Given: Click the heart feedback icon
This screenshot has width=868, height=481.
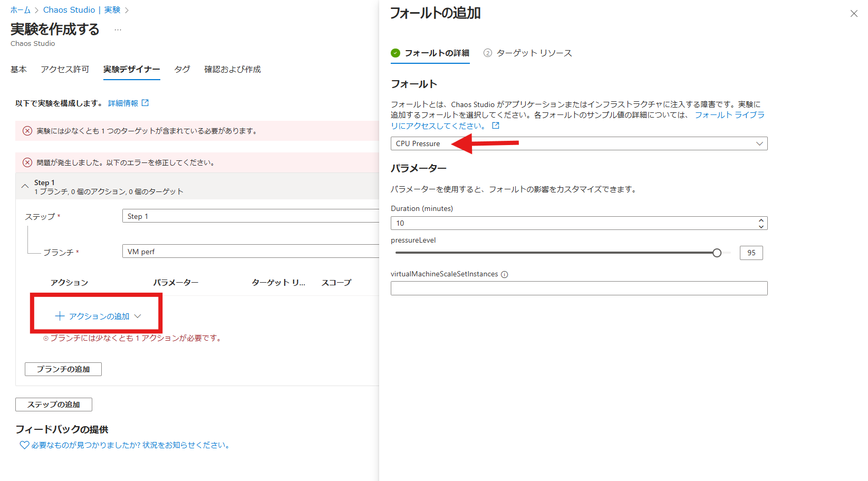Looking at the screenshot, I should (x=24, y=445).
